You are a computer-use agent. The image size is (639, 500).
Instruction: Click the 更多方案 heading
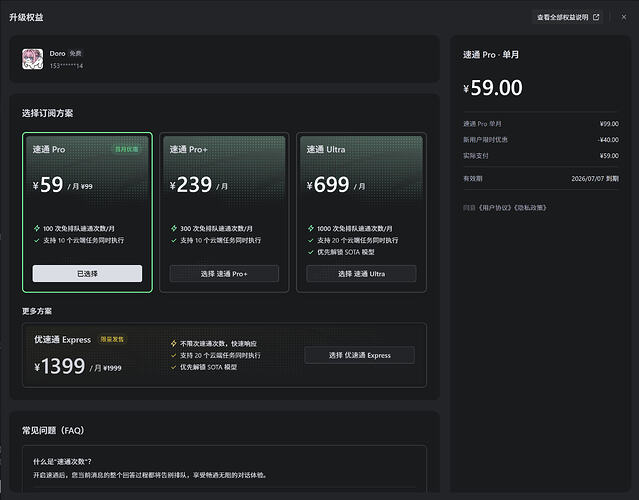coord(37,311)
